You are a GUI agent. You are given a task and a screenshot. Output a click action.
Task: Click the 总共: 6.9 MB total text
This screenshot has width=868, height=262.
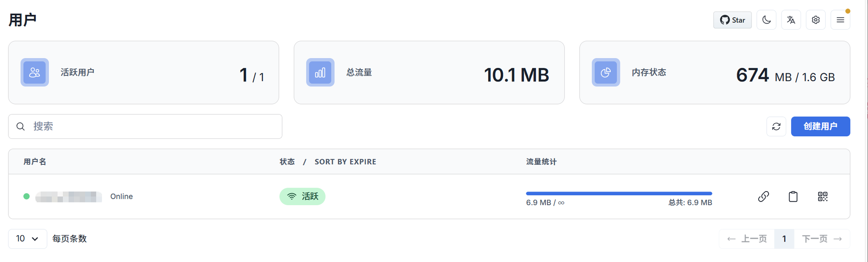tap(690, 203)
